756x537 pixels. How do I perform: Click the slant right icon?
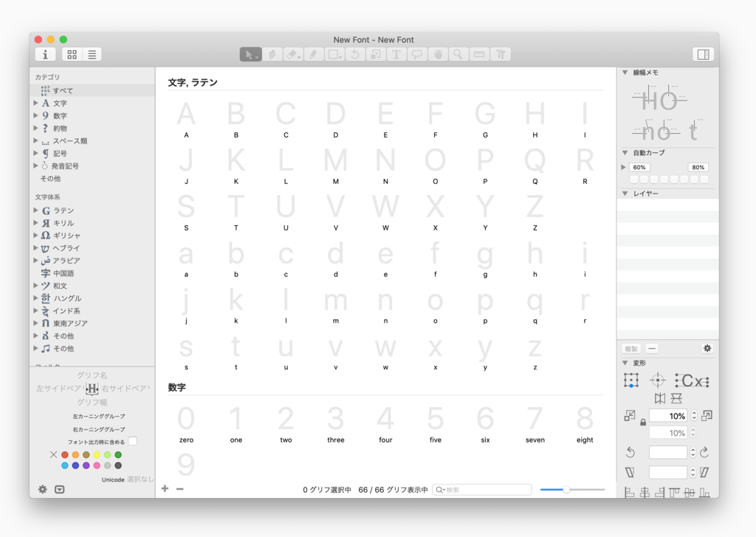point(704,472)
